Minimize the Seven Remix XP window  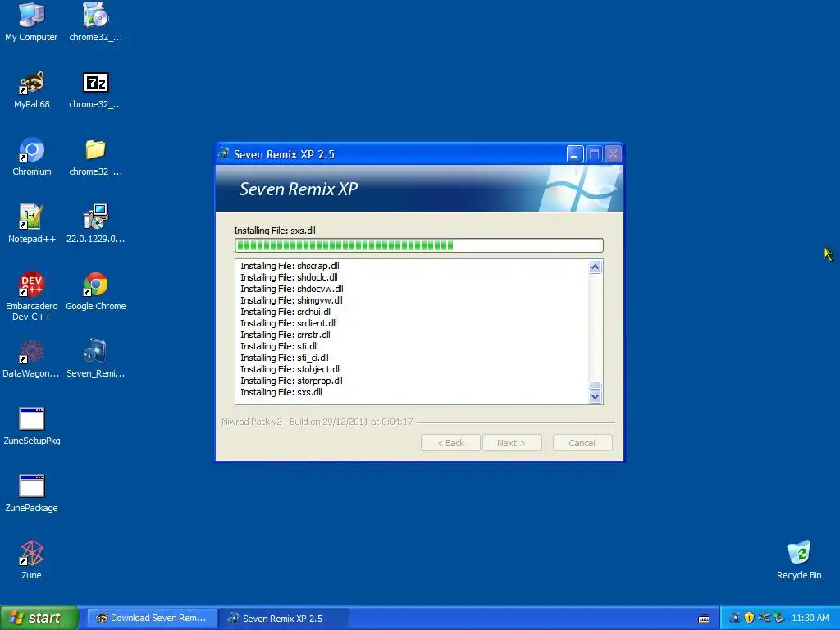[x=575, y=154]
